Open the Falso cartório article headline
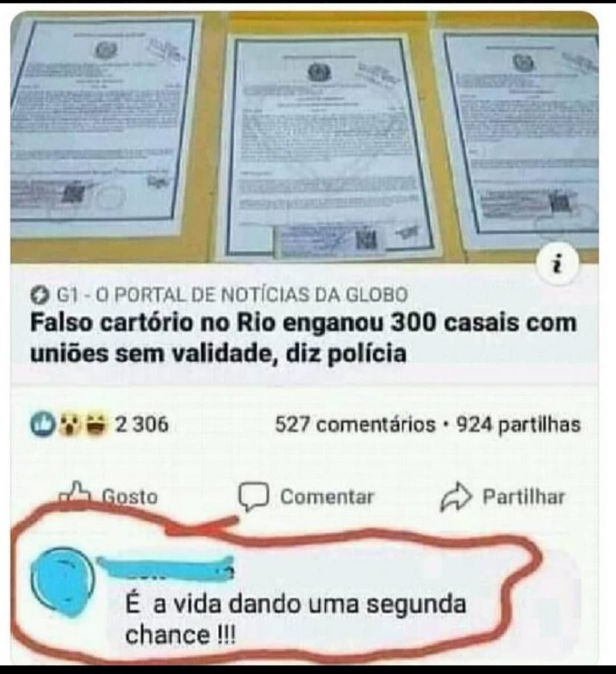The width and height of the screenshot is (616, 674). [303, 338]
